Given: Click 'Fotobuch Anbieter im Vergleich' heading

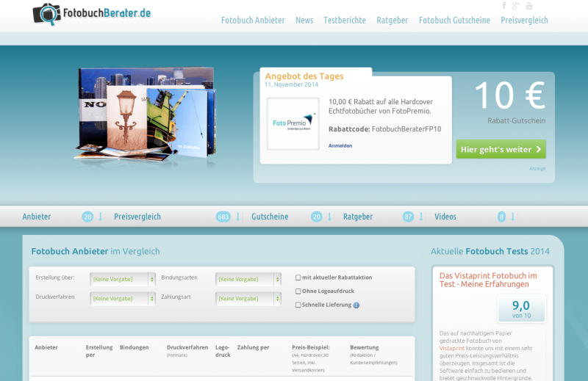Looking at the screenshot, I should 96,251.
